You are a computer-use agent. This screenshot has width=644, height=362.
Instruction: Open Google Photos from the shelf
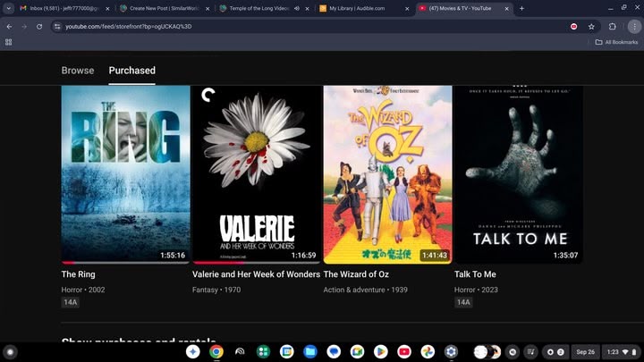pos(428,352)
